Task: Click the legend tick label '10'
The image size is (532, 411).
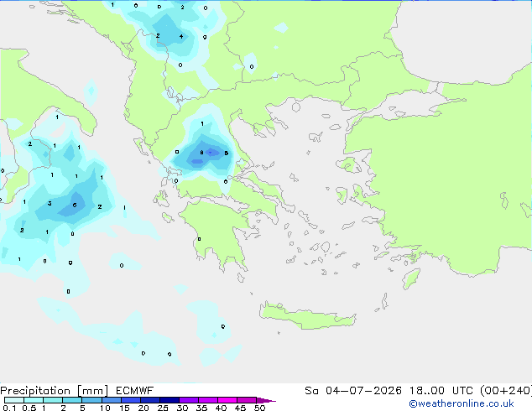Action: [105, 408]
